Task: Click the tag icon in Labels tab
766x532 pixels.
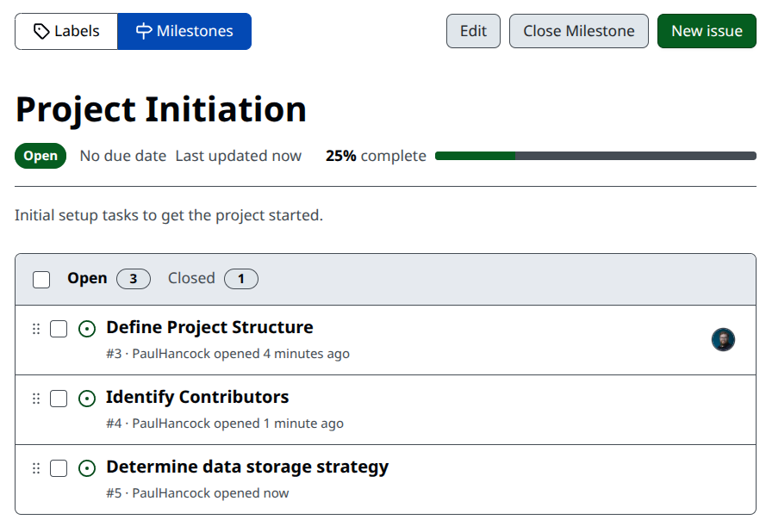Action: tap(41, 32)
